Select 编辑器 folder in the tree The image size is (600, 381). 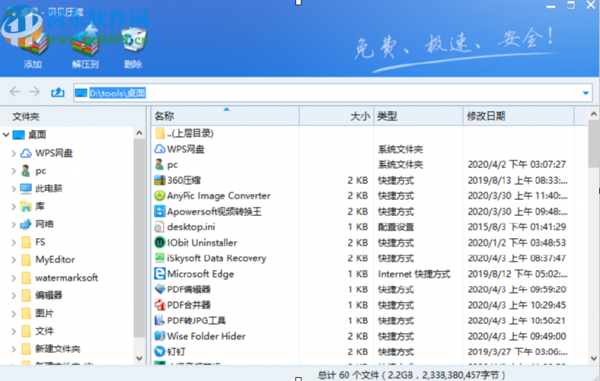[49, 295]
